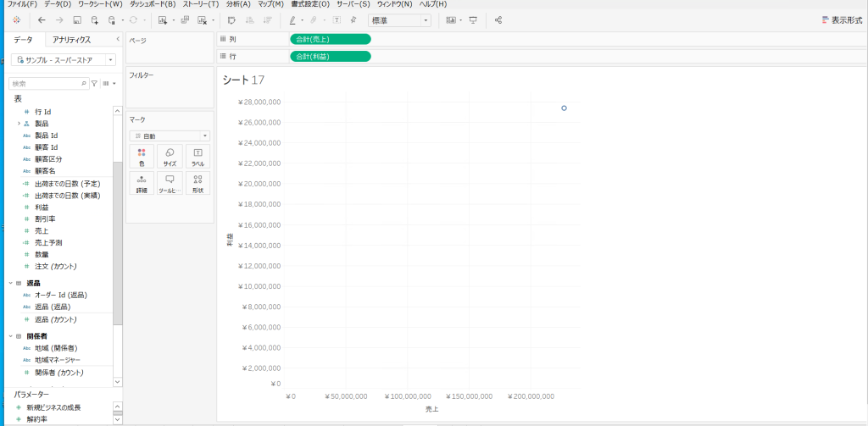Click the filter funnel icon beside search
Viewport: 868px width, 426px height.
(94, 84)
